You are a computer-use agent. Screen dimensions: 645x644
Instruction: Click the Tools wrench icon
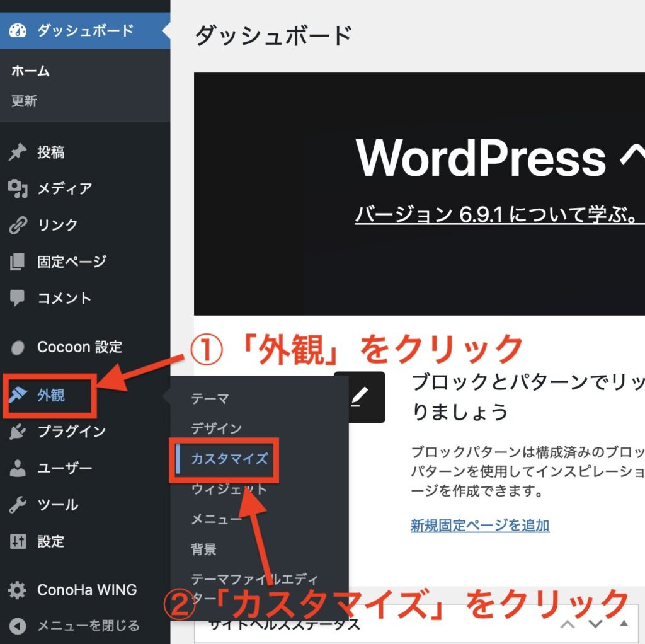click(x=18, y=505)
